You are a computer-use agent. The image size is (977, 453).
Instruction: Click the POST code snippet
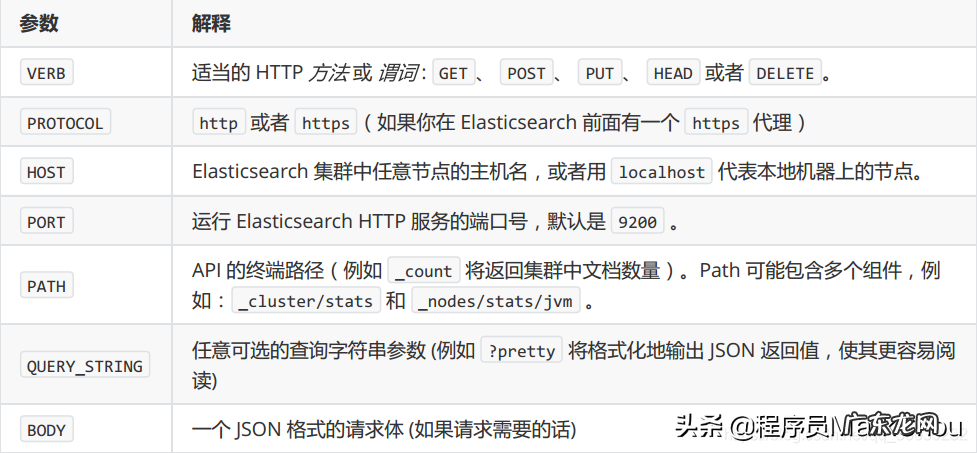pyautogui.click(x=527, y=73)
